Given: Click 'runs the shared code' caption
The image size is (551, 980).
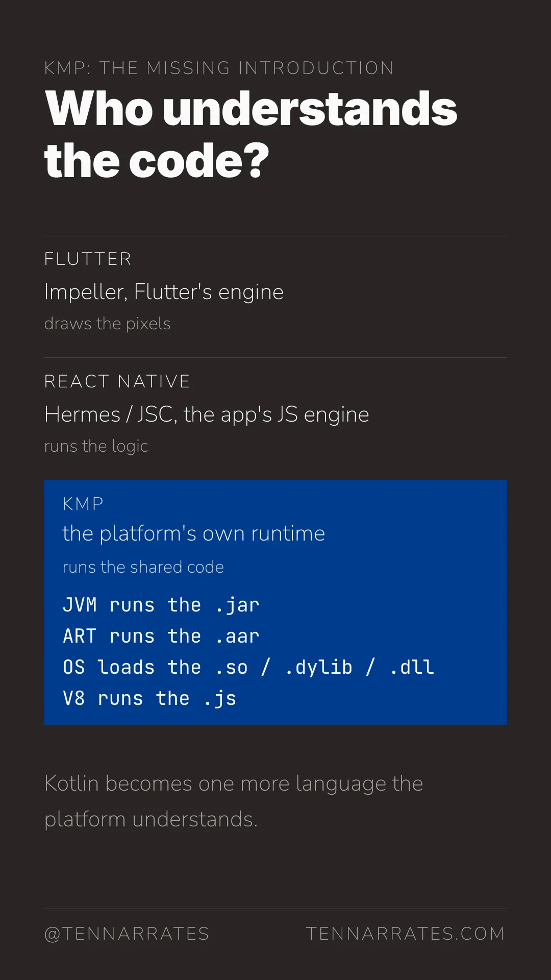Looking at the screenshot, I should click(143, 567).
